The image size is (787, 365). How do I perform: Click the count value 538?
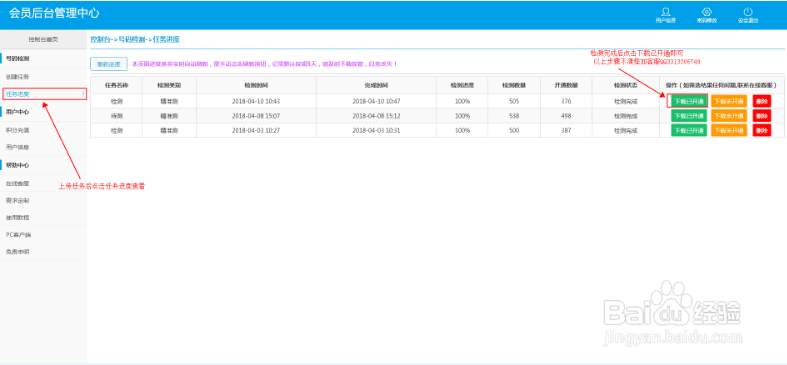tap(514, 116)
